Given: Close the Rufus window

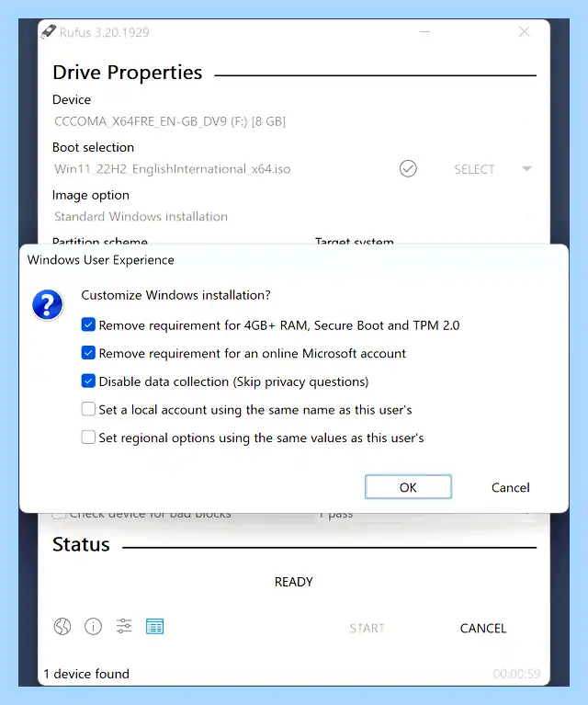Looking at the screenshot, I should [x=525, y=32].
